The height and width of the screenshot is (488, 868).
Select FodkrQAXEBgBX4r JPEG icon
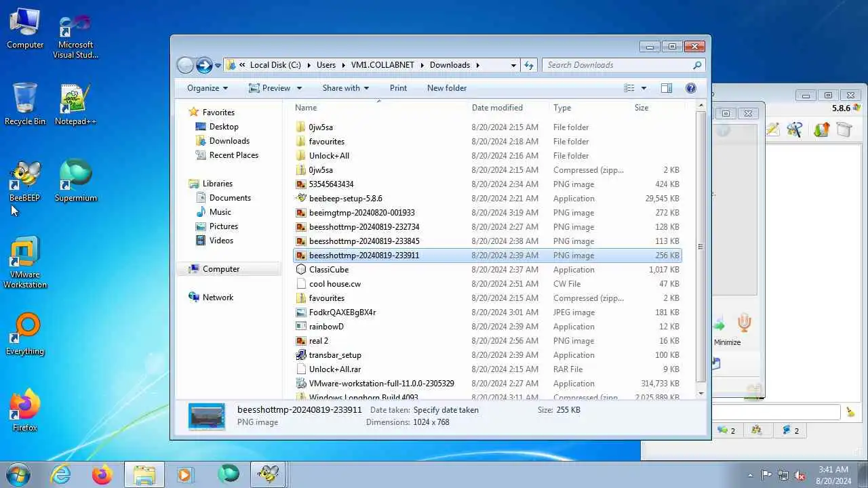click(x=302, y=312)
